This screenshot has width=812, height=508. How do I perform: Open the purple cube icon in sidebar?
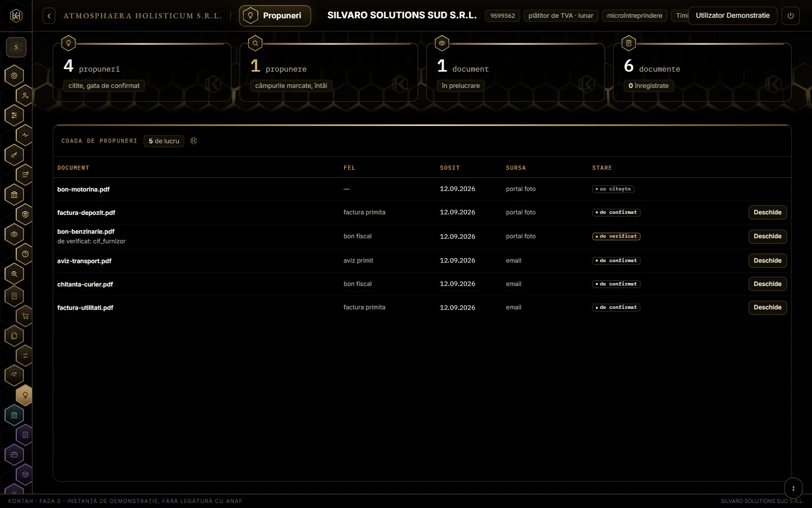coord(25,474)
